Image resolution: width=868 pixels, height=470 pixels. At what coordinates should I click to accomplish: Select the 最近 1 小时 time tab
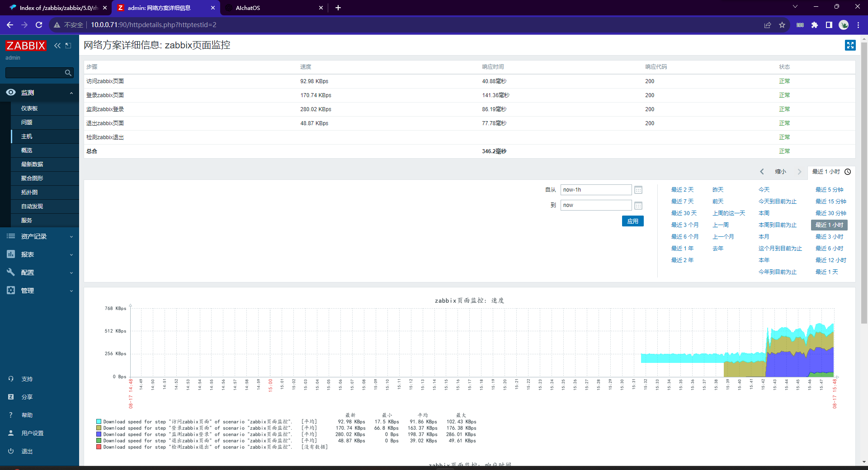pos(831,172)
